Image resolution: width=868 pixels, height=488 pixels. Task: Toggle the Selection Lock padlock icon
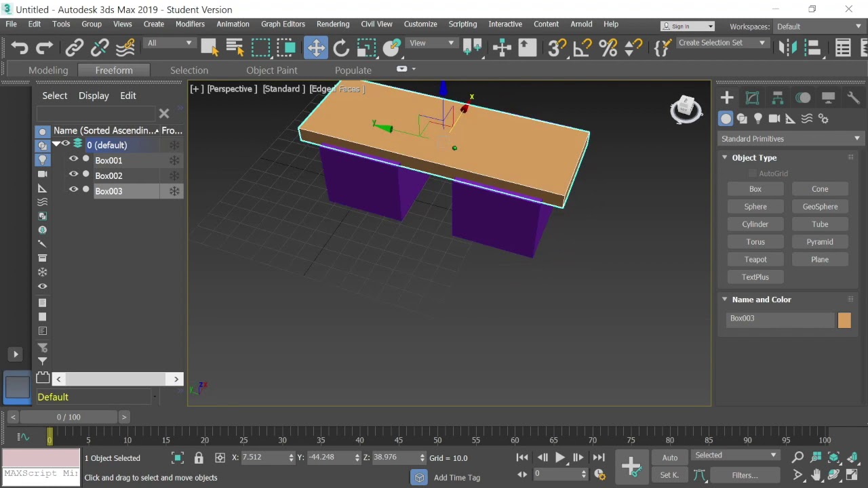click(x=199, y=457)
